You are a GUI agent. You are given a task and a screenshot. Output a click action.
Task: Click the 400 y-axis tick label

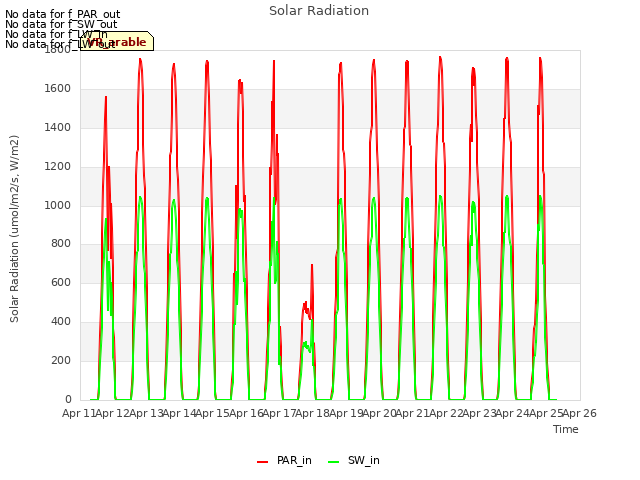click(61, 322)
